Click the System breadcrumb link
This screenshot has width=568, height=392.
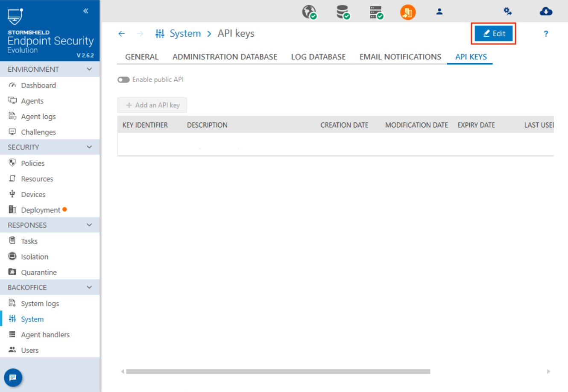coord(185,34)
